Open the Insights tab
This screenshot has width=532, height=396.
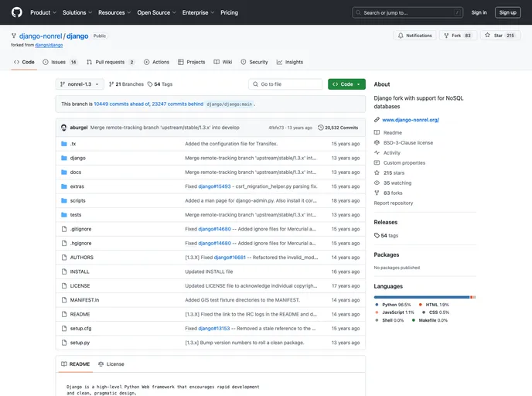point(290,62)
